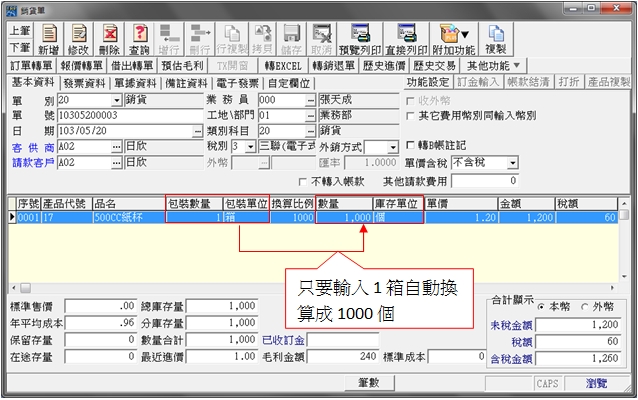Switch to the 發票資料 tab
Screen dimensions: 638x400
tap(84, 82)
